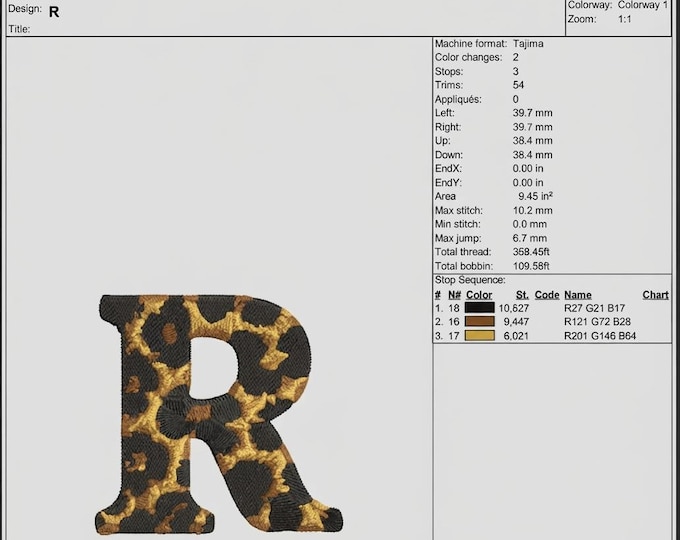Image resolution: width=680 pixels, height=540 pixels.
Task: Click the area value '9.45 in²'
Action: coord(535,196)
